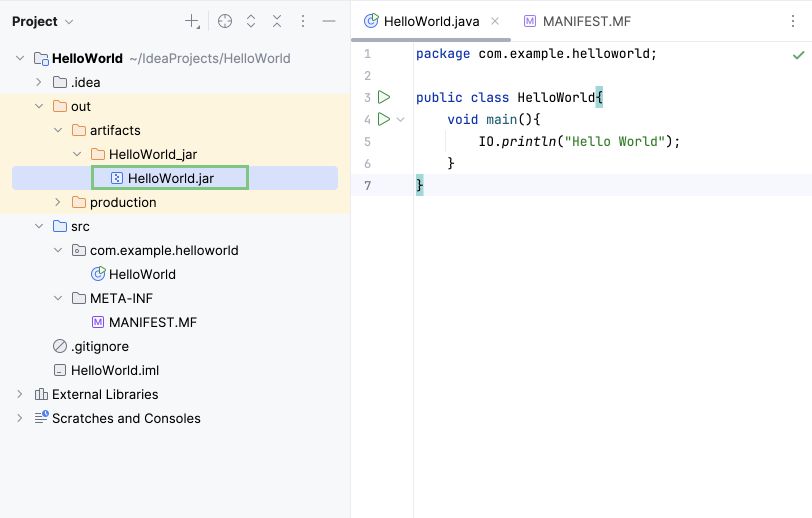Hide the Project tool window

coord(329,21)
